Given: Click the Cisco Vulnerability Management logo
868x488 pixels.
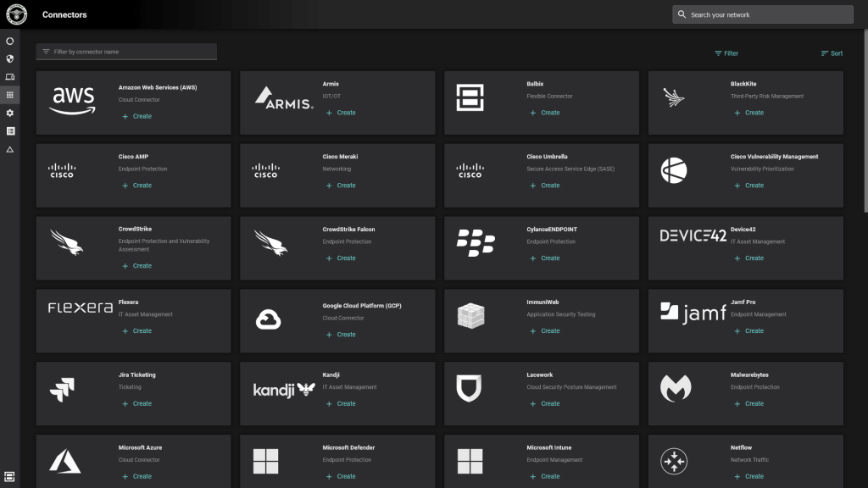Looking at the screenshot, I should 674,170.
